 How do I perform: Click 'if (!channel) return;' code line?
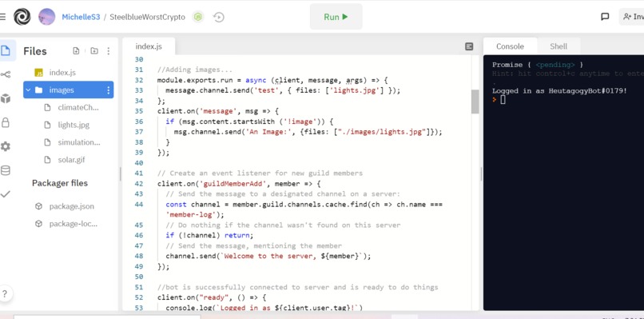click(209, 236)
